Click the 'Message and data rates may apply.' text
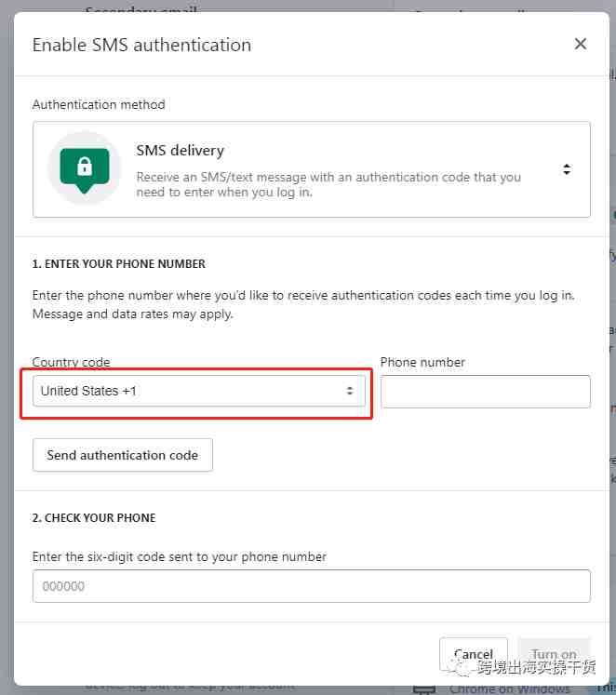This screenshot has width=616, height=695. point(132,314)
